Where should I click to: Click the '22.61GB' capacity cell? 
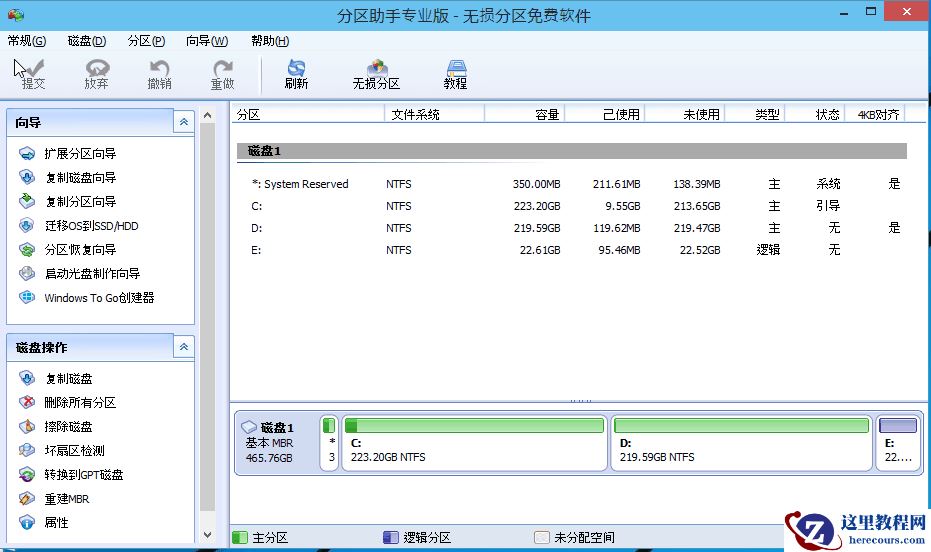click(x=540, y=250)
